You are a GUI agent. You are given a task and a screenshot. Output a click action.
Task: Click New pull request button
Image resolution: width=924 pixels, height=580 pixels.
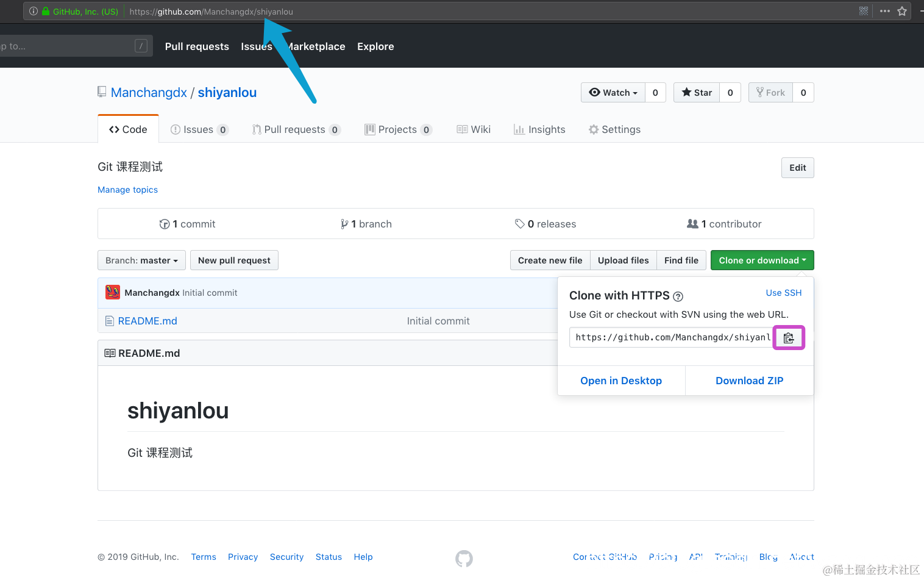tap(234, 260)
